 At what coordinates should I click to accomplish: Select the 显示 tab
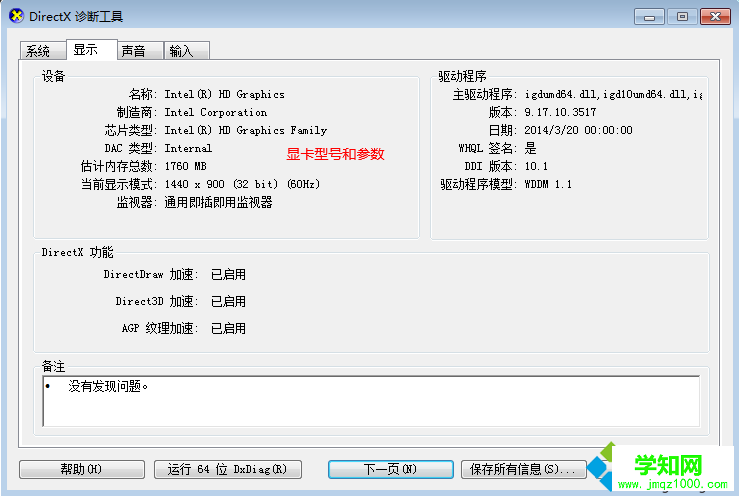pos(91,50)
